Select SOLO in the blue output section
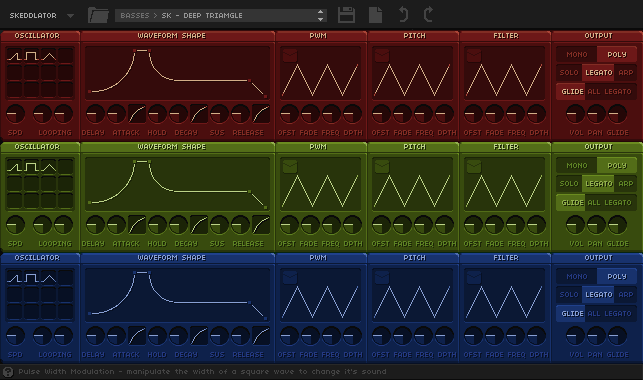This screenshot has height=380, width=643. point(569,295)
